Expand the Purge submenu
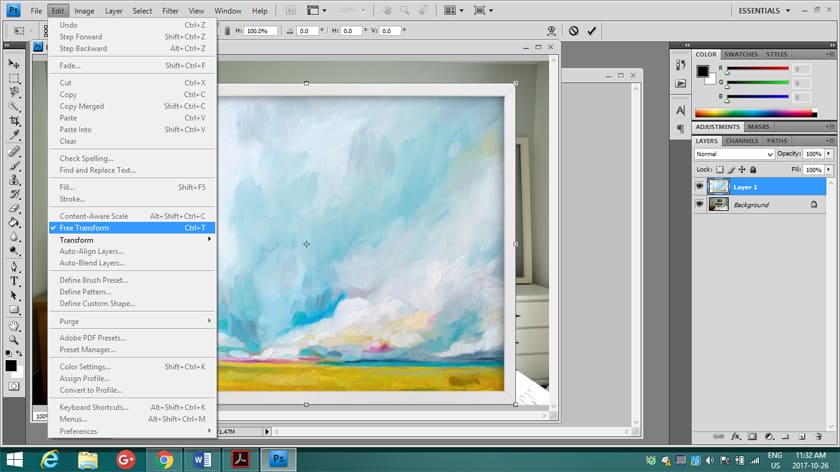 (132, 321)
